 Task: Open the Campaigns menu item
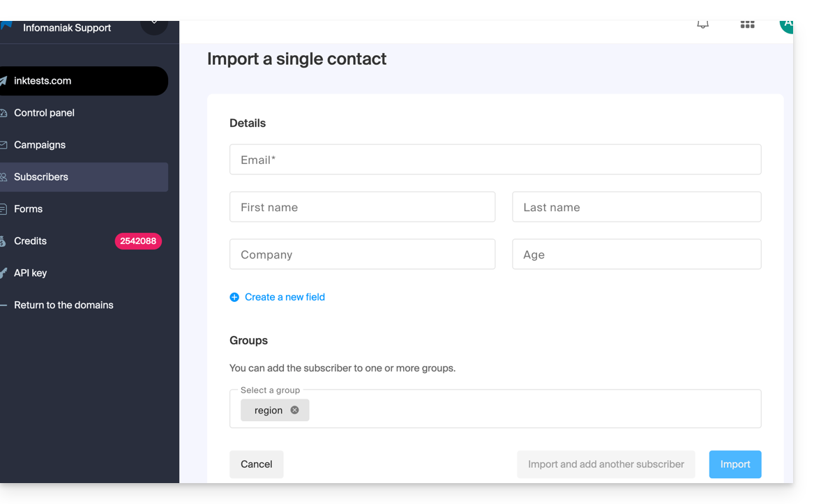coord(40,145)
